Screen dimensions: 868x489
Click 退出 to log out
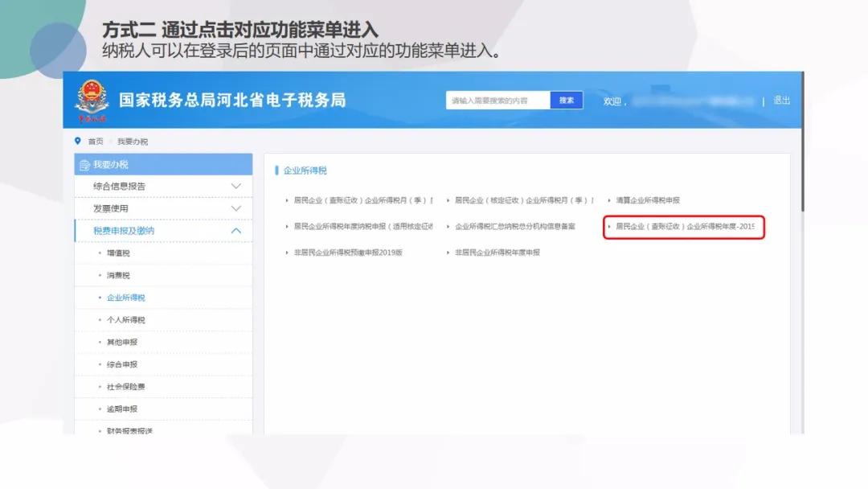(x=782, y=100)
